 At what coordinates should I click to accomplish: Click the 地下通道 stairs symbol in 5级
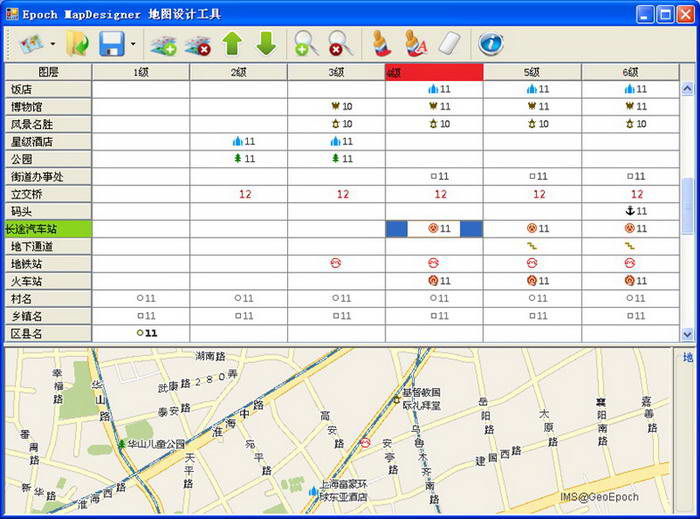(x=532, y=246)
